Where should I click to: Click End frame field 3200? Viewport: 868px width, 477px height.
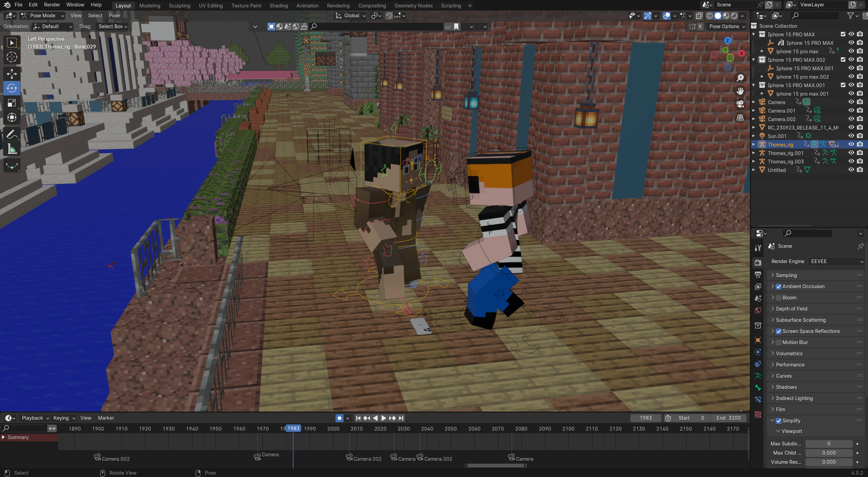(x=729, y=418)
